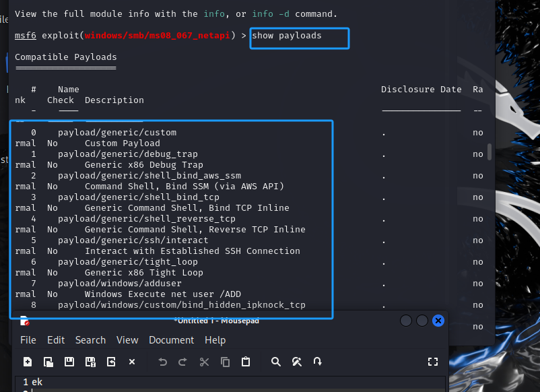Viewport: 540px width, 392px height.
Task: Click 'payload/generic/debug_trap' row
Action: tap(128, 154)
